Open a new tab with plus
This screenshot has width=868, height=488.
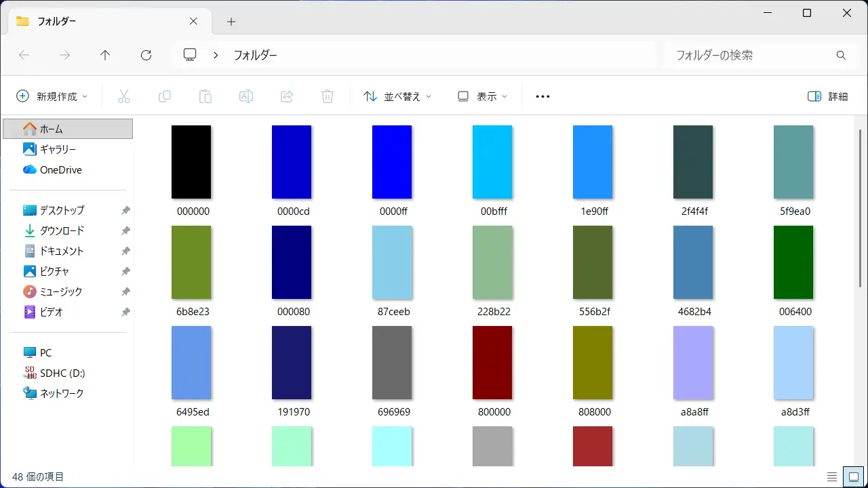[231, 22]
